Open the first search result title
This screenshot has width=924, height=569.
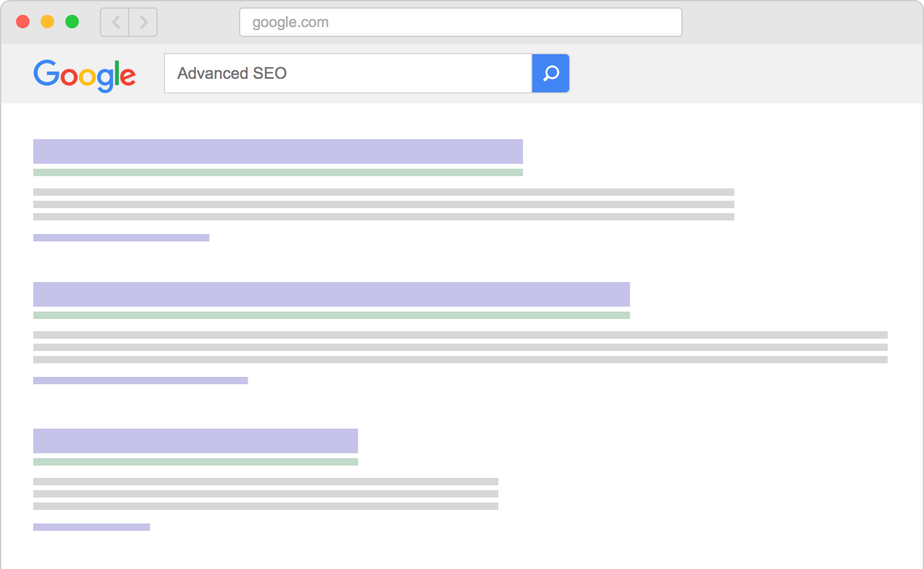(278, 151)
